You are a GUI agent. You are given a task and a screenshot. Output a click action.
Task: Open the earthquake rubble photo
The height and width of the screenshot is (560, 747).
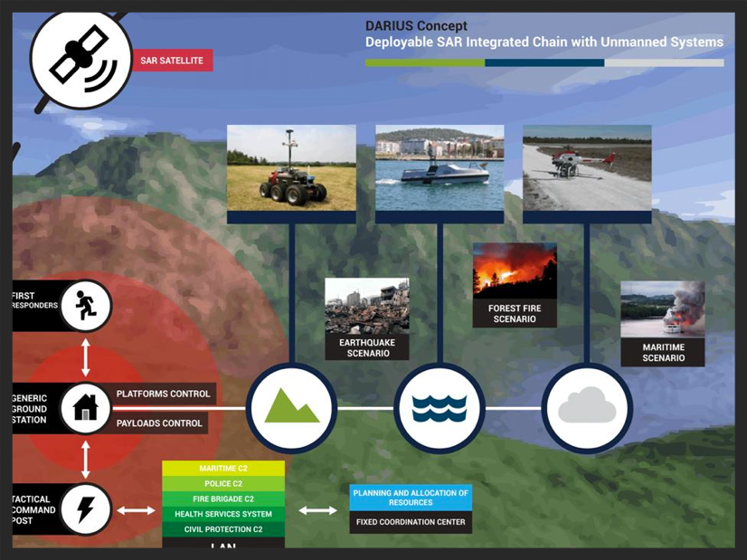367,307
